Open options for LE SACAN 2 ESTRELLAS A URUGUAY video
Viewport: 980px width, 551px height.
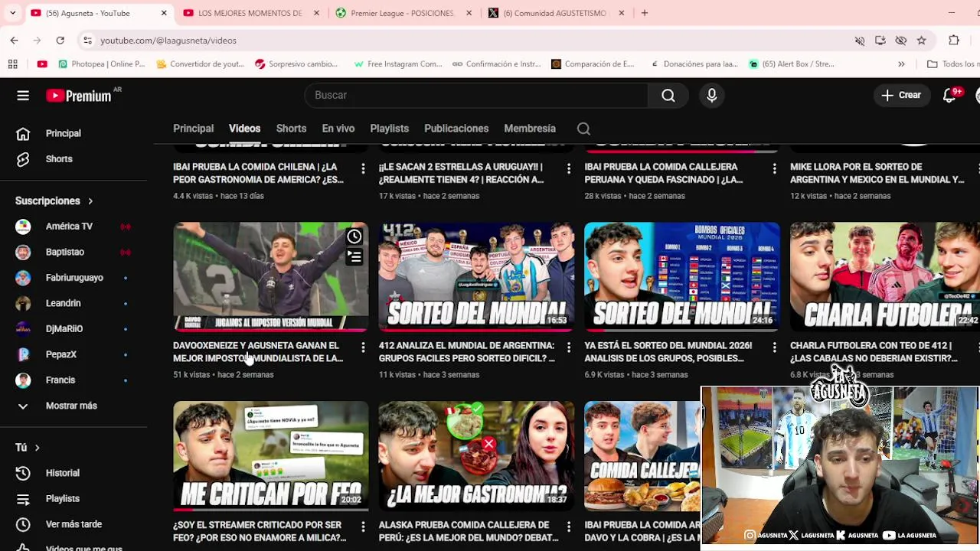[x=568, y=168]
